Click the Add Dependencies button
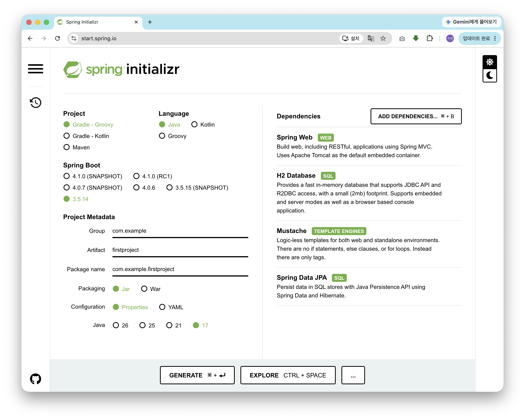 click(416, 116)
